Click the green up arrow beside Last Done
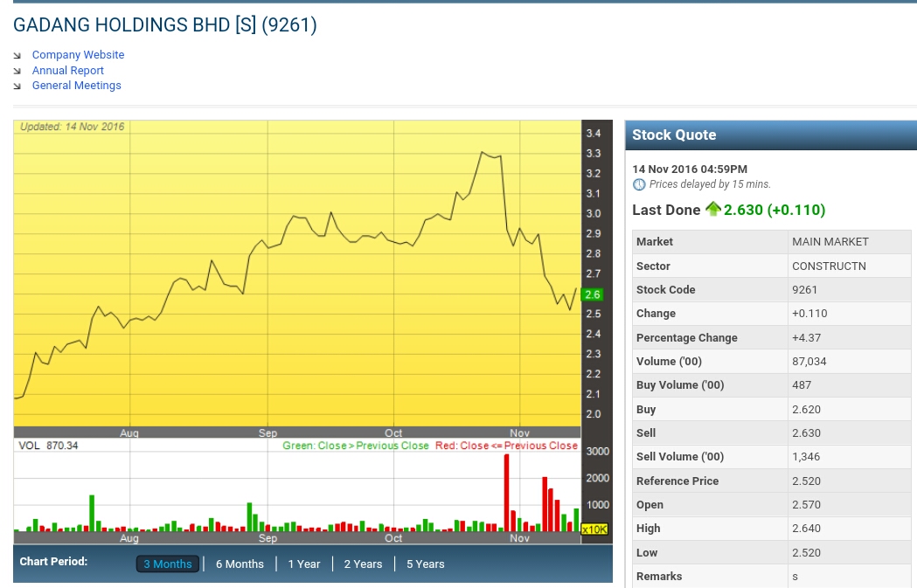Viewport: 917px width, 588px height. click(713, 209)
